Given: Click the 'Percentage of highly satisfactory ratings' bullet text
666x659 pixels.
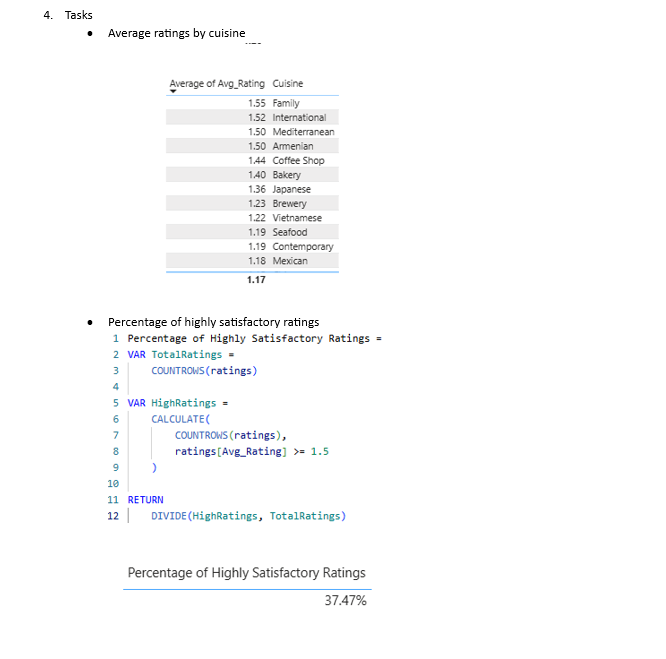Looking at the screenshot, I should pos(214,322).
